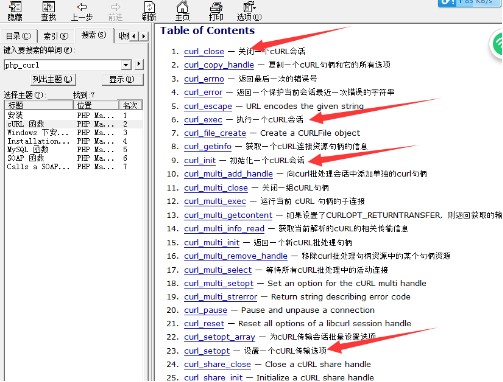Select the 'Calls a SOAP...' result row
The width and height of the screenshot is (503, 382).
pos(74,166)
